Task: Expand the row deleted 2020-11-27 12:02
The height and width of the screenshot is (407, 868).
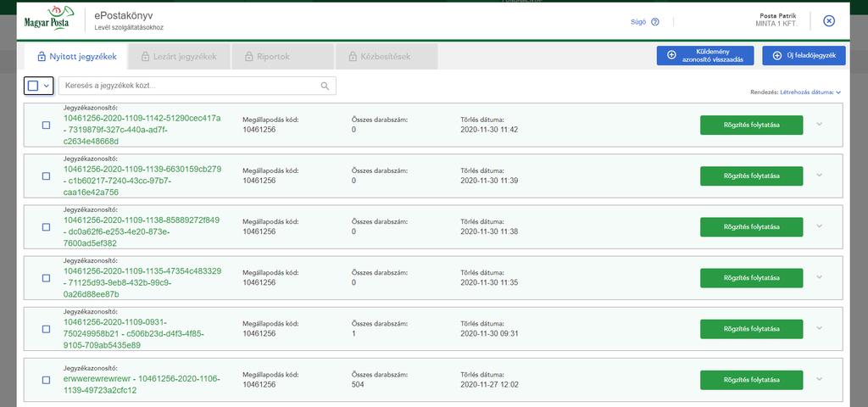Action: click(x=820, y=379)
